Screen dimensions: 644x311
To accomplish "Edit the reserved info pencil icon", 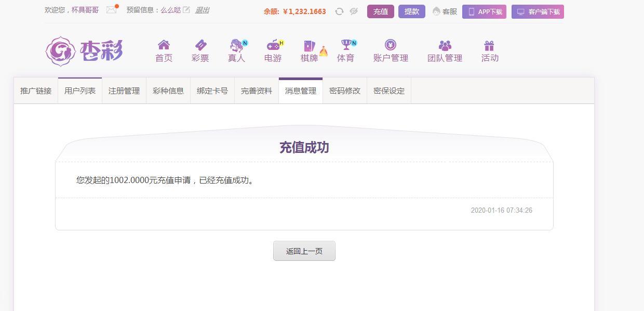I will coord(186,9).
